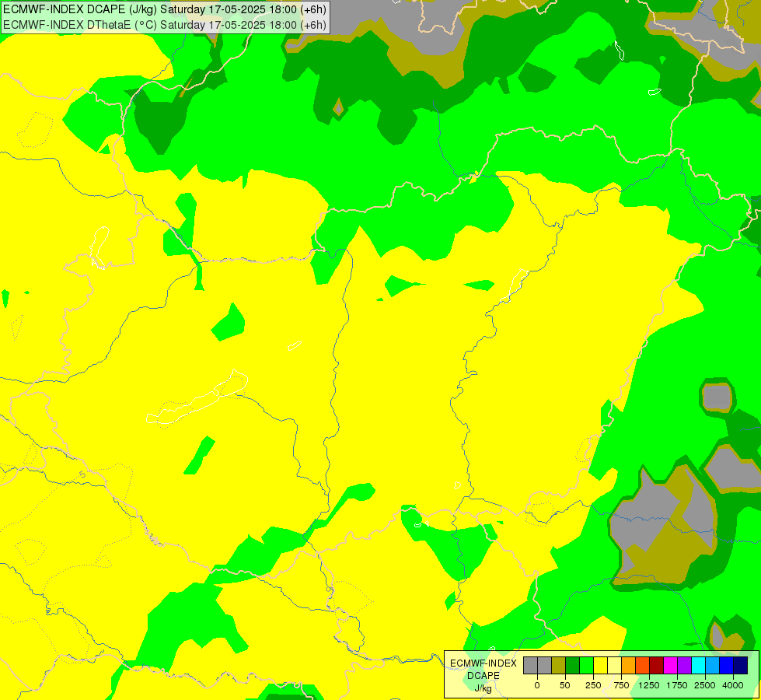Viewport: 761px width, 700px height.
Task: Click the long white lake outline (Balaton)
Action: click(197, 397)
